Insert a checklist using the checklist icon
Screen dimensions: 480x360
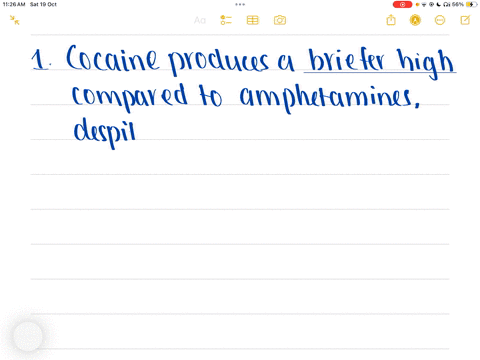(x=226, y=20)
